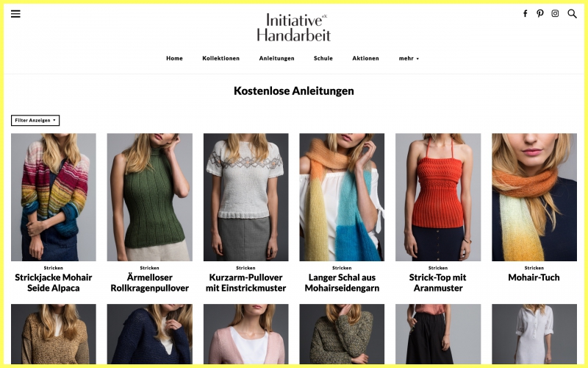Open the Kurzarm-Pullover mit Einstrickmuster photo

(x=246, y=197)
